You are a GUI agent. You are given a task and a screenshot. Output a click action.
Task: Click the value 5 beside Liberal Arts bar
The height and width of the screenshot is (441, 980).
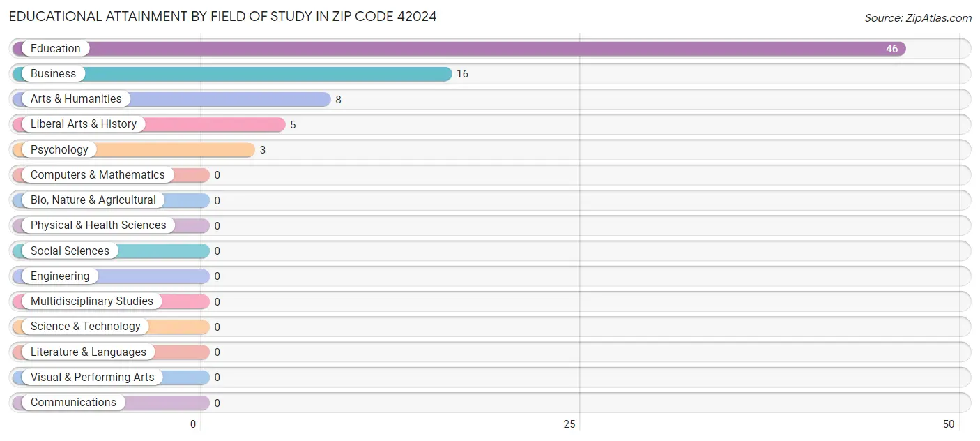click(x=293, y=125)
